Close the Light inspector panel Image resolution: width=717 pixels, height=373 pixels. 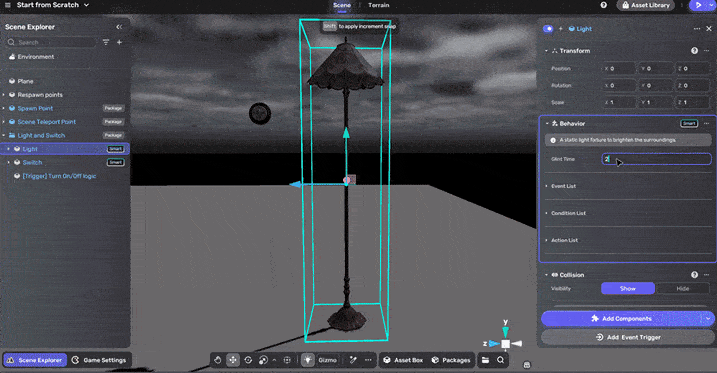coord(709,29)
